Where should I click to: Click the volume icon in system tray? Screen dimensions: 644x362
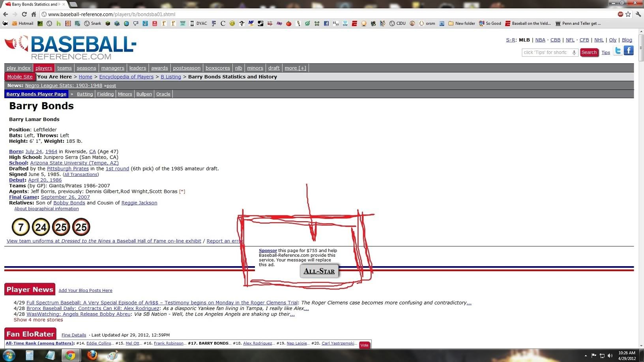click(610, 356)
